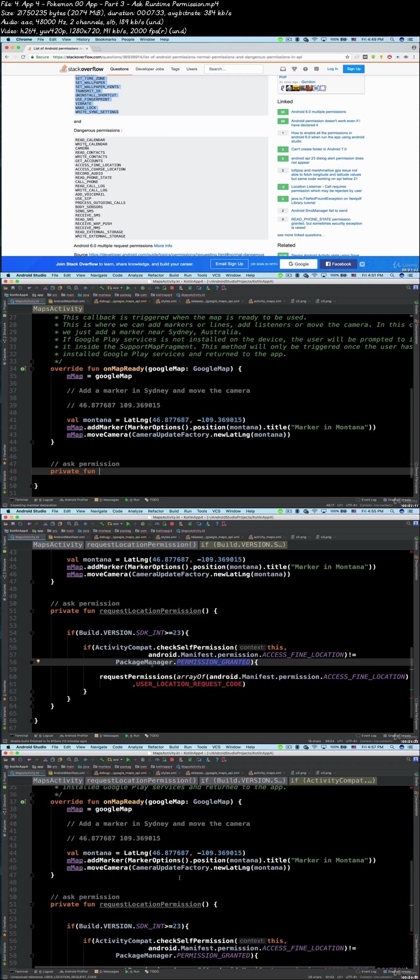Open the Stack Exchange sites list icon
420x980 pixels.
coord(316,69)
